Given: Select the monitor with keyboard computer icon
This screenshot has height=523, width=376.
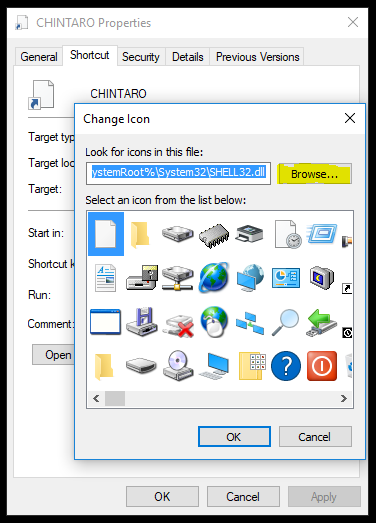Looking at the screenshot, I should pyautogui.click(x=214, y=366).
